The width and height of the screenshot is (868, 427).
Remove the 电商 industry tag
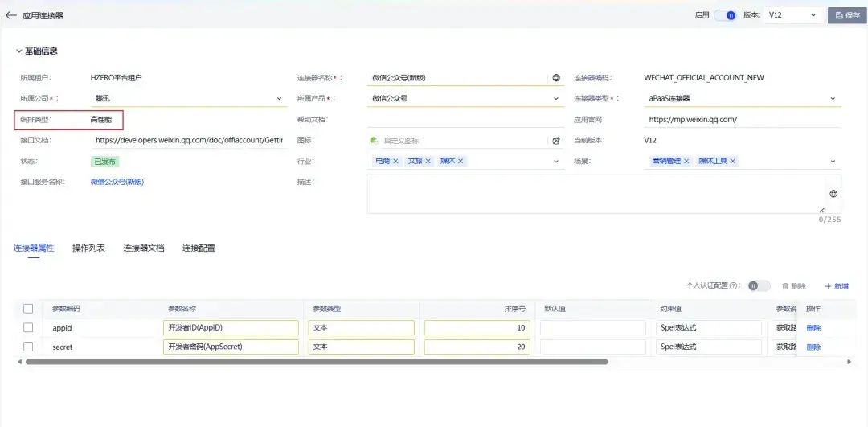(x=395, y=161)
